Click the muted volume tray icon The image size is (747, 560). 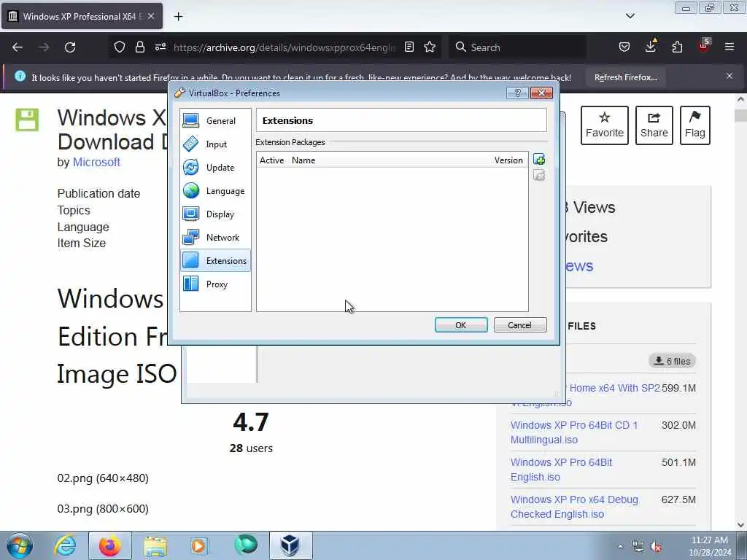coord(656,547)
